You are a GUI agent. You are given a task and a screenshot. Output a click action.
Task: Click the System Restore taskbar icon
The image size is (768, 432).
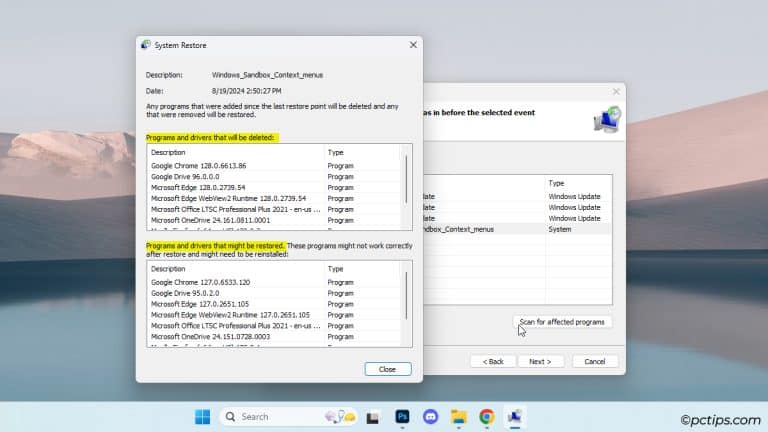click(516, 416)
